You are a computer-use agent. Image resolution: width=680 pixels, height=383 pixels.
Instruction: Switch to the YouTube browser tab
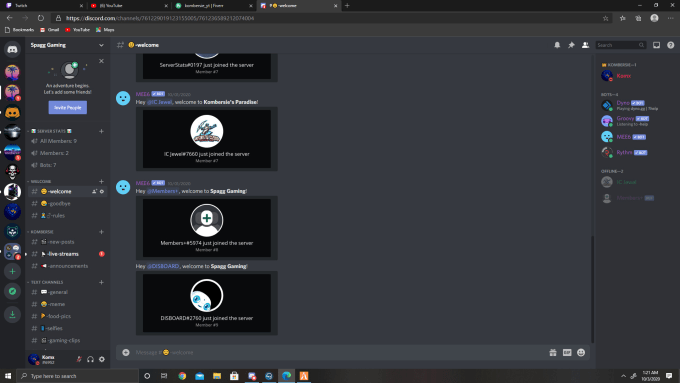(x=128, y=6)
